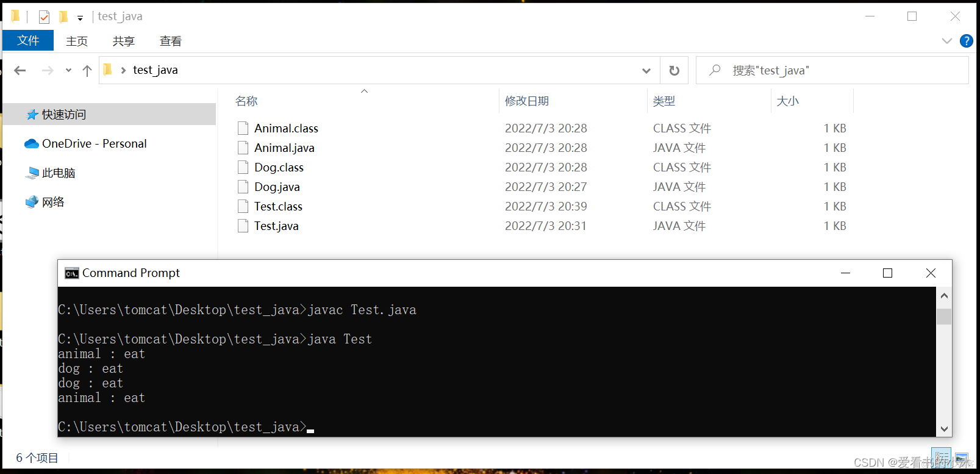Refresh the test_java folder view

point(674,71)
